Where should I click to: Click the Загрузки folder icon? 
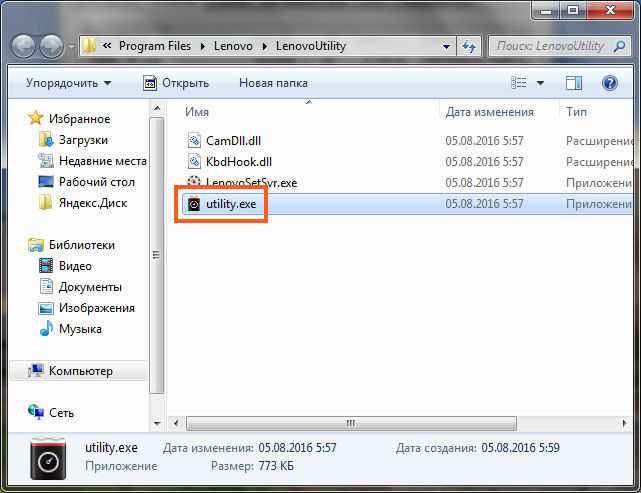46,139
